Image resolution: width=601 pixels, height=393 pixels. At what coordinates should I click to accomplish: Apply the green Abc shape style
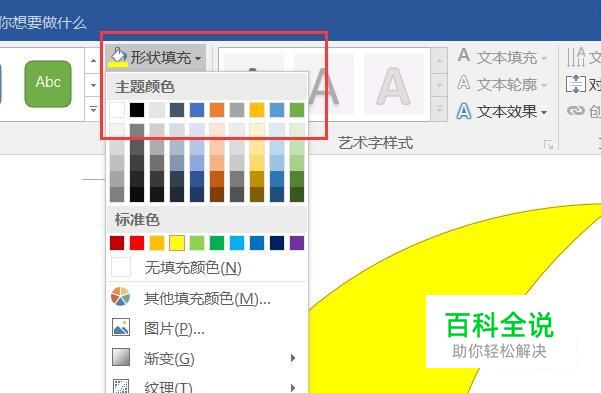pos(48,84)
